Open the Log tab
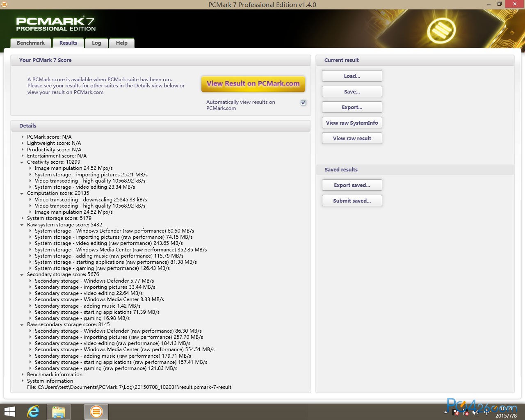 (96, 43)
